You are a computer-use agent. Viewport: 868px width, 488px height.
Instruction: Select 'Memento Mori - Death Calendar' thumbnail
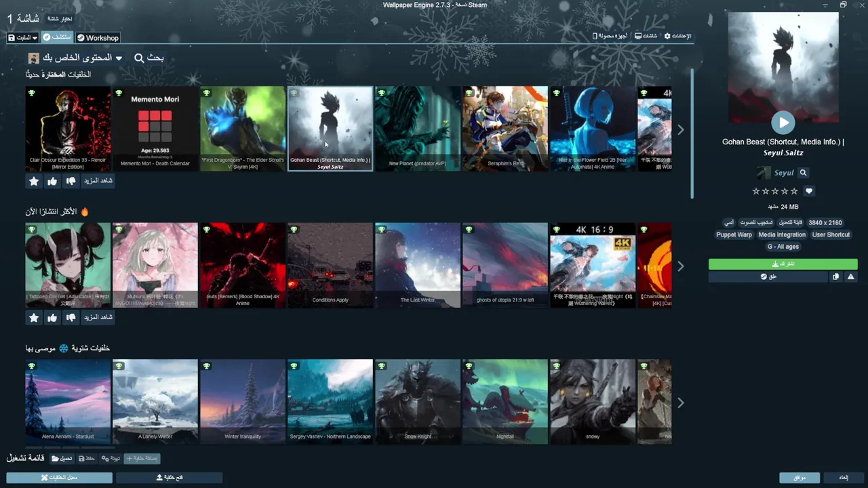coord(155,129)
